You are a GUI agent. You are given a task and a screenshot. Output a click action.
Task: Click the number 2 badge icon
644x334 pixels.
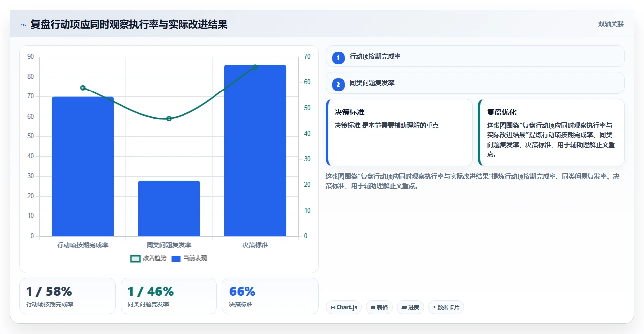338,85
